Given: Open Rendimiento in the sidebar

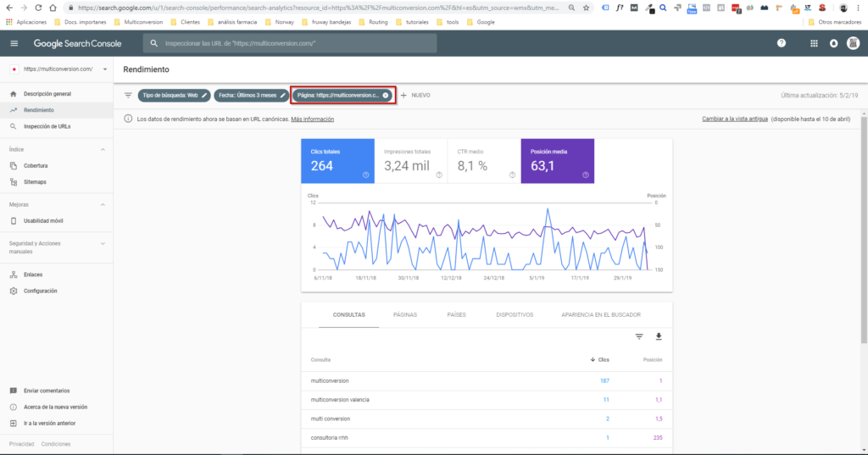Looking at the screenshot, I should [57, 110].
